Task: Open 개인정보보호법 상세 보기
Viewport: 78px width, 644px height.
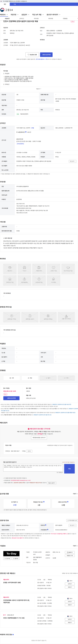Action: 39,438
